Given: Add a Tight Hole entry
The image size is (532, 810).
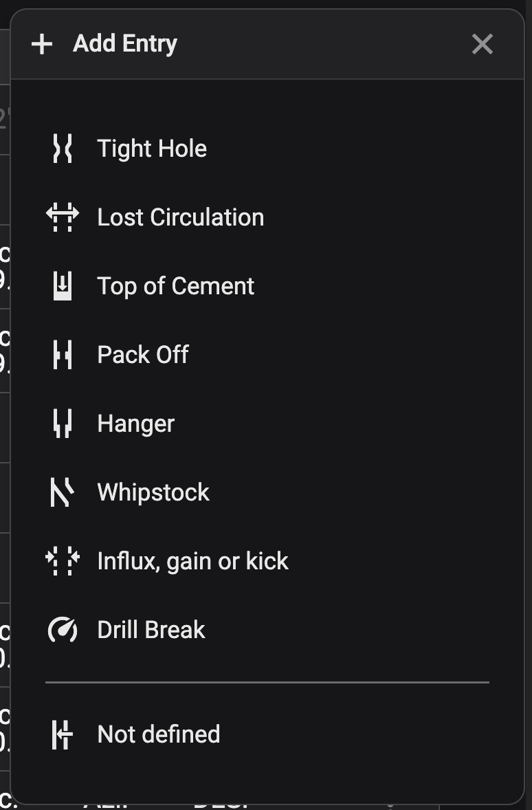Looking at the screenshot, I should point(152,148).
